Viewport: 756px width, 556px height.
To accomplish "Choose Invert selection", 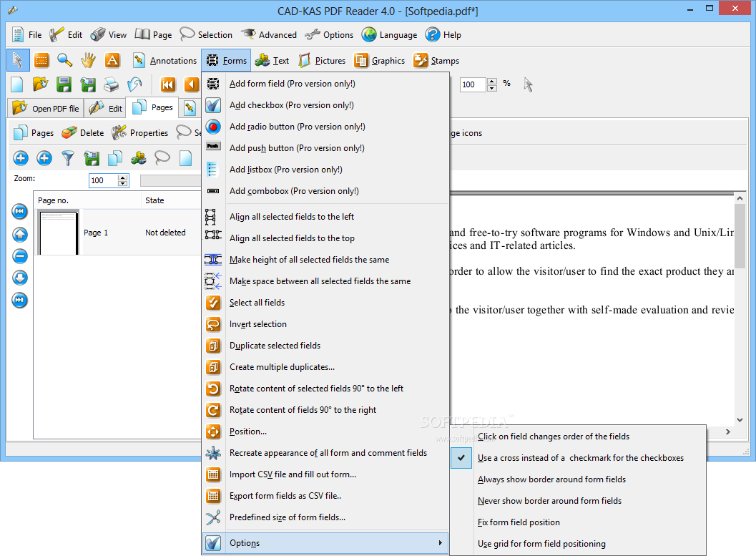I will coord(325,324).
